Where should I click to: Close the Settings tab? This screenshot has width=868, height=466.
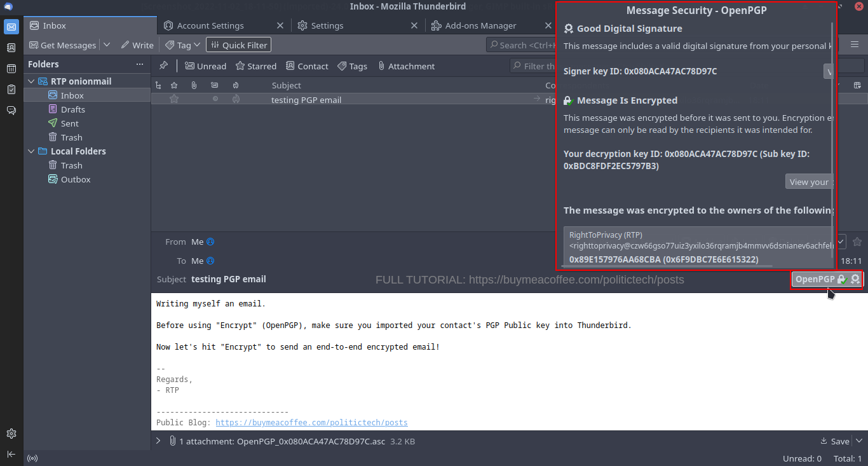(414, 25)
